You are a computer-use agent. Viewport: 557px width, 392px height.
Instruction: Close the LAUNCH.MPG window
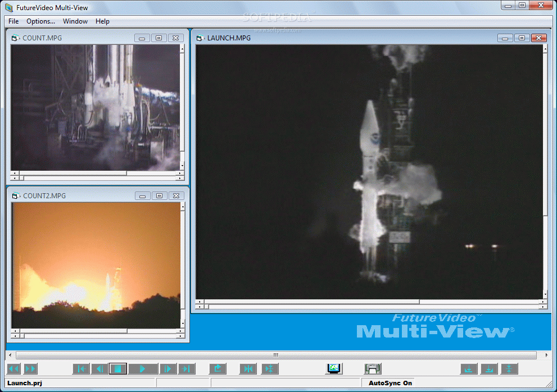point(539,38)
